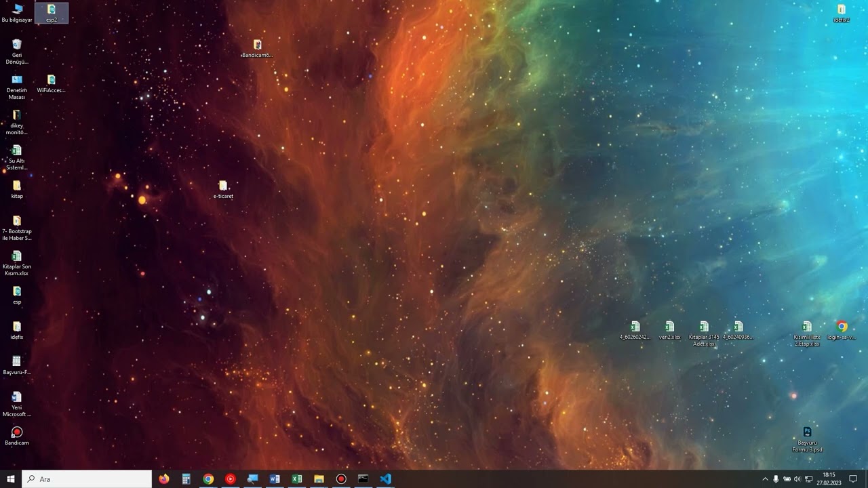The height and width of the screenshot is (488, 868).
Task: Select the Başvuru-F document icon
Action: [17, 365]
